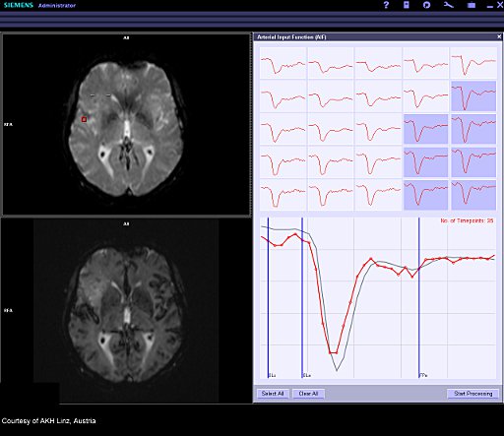Click the circular refresh icon in top bar
504x436 pixels.
426,5
